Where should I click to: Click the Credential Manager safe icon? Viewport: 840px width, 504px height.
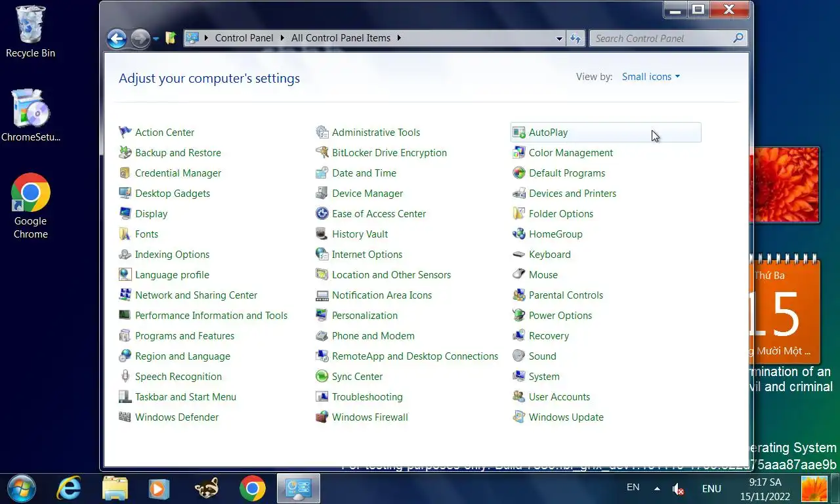click(x=125, y=173)
